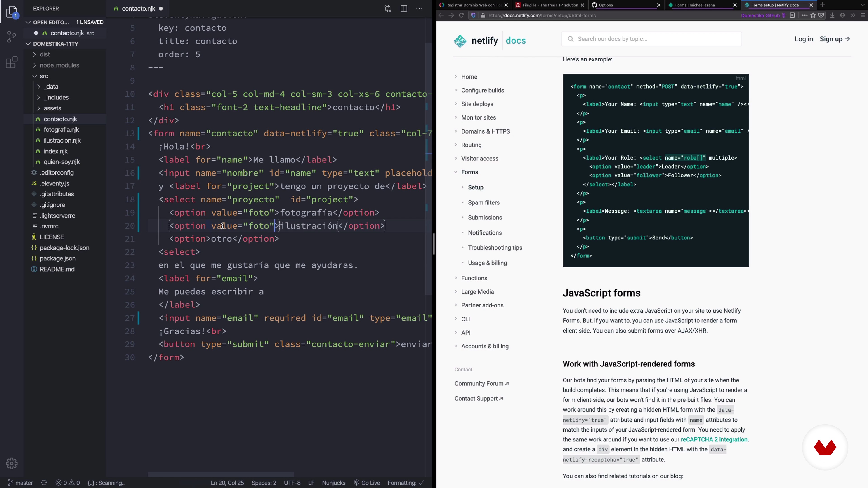Open fotografia.njk in the explorer
Screen dimensions: 868x488
(x=61, y=130)
